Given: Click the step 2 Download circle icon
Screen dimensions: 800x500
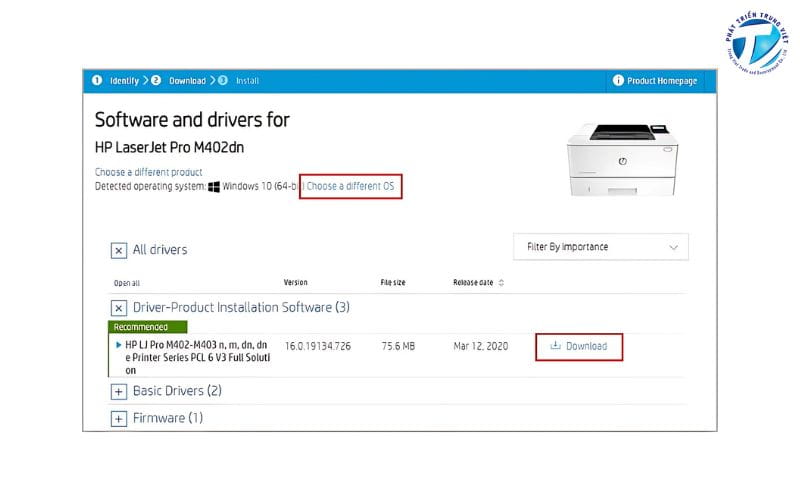Looking at the screenshot, I should [x=156, y=80].
